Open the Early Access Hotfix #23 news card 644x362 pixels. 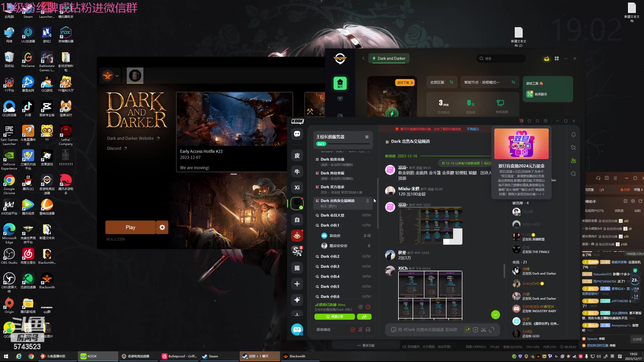point(234,132)
